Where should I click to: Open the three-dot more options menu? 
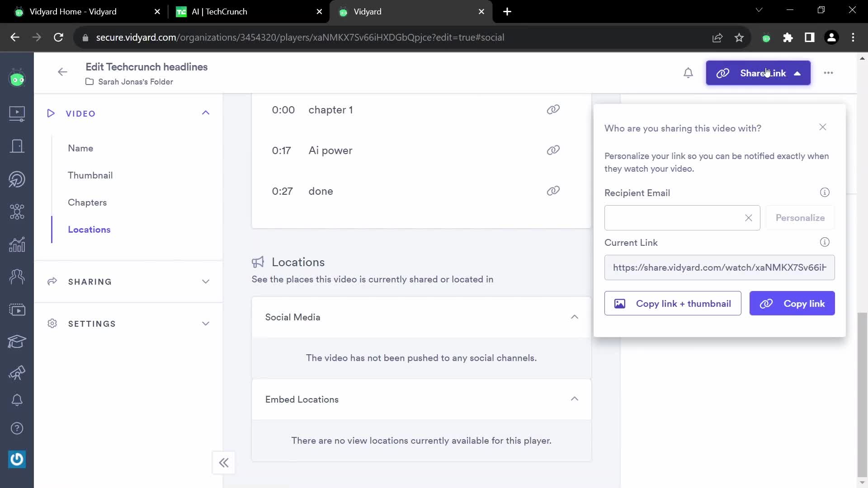coord(828,73)
